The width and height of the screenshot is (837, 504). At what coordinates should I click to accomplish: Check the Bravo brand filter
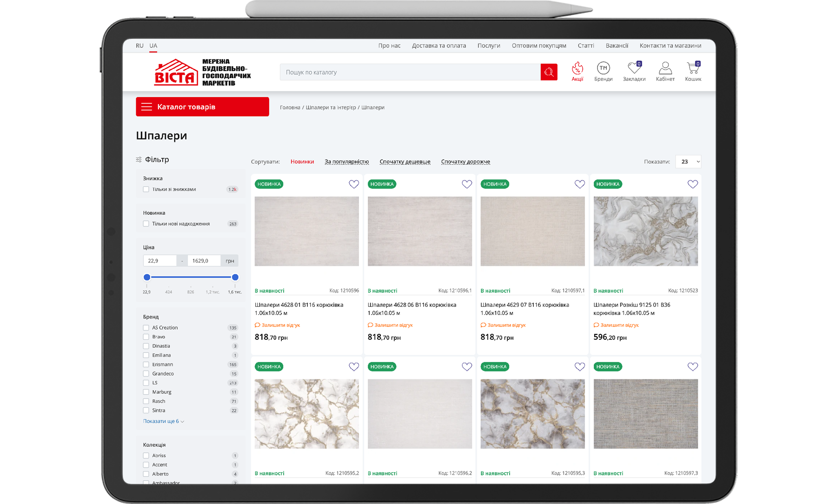point(146,337)
